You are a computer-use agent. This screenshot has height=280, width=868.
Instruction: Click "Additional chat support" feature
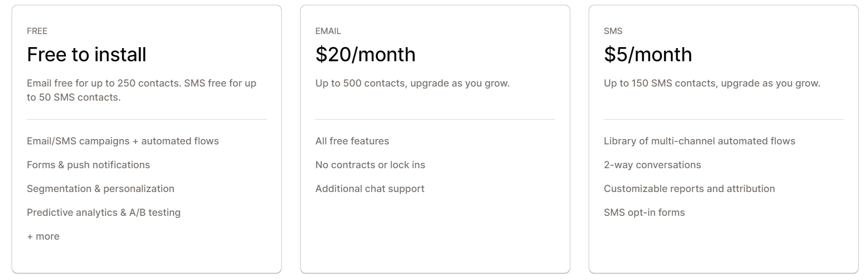coord(370,189)
